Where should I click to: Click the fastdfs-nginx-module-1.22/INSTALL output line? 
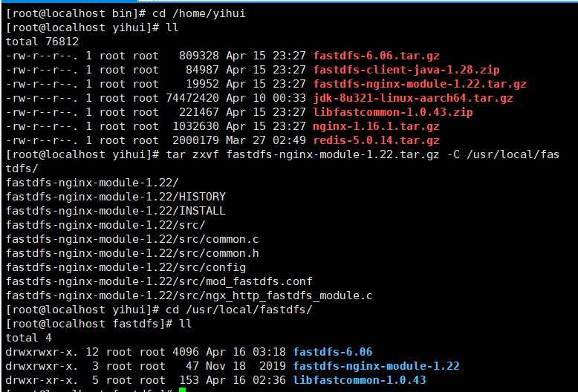click(115, 211)
